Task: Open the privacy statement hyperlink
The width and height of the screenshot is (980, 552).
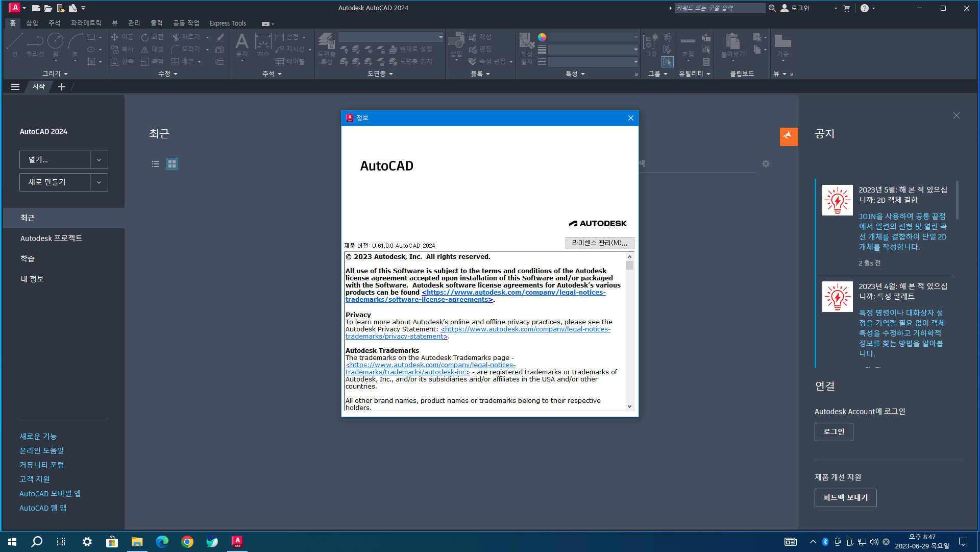Action: pos(525,329)
